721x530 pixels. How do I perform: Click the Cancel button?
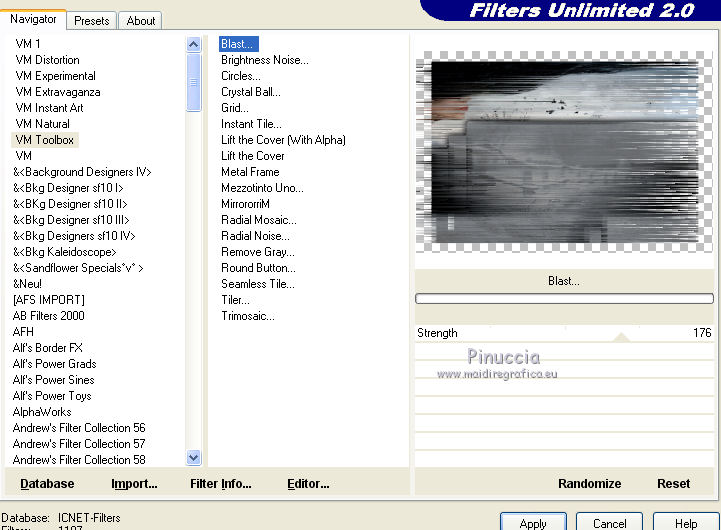pos(609,523)
